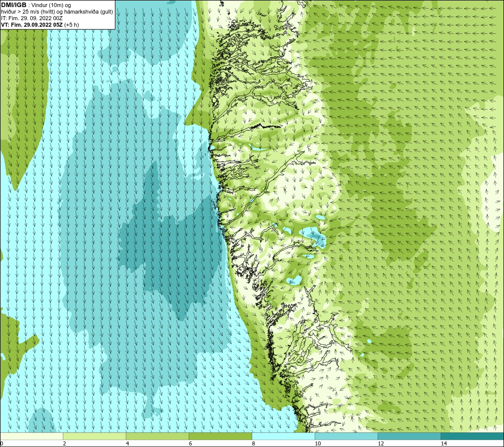Click the legend label '4'

tap(128, 443)
